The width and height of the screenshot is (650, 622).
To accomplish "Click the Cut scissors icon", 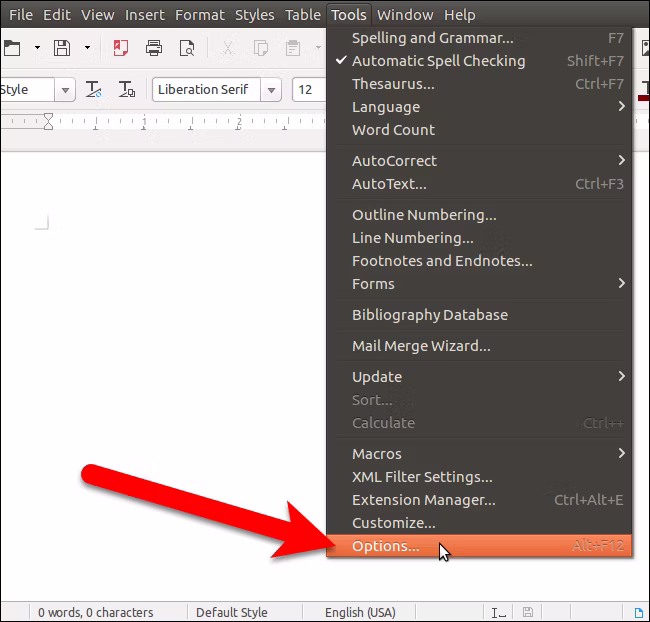I will (228, 48).
